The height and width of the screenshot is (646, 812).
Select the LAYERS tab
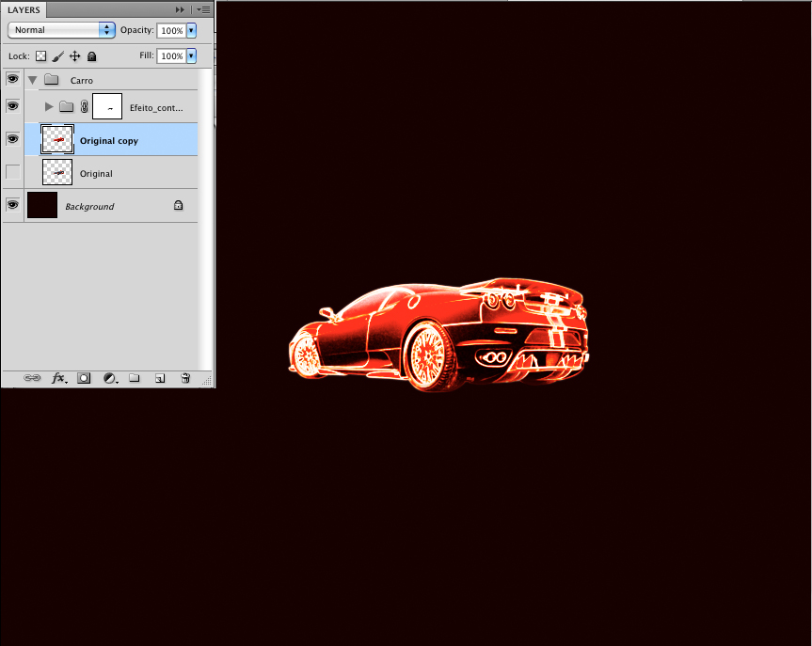coord(24,9)
